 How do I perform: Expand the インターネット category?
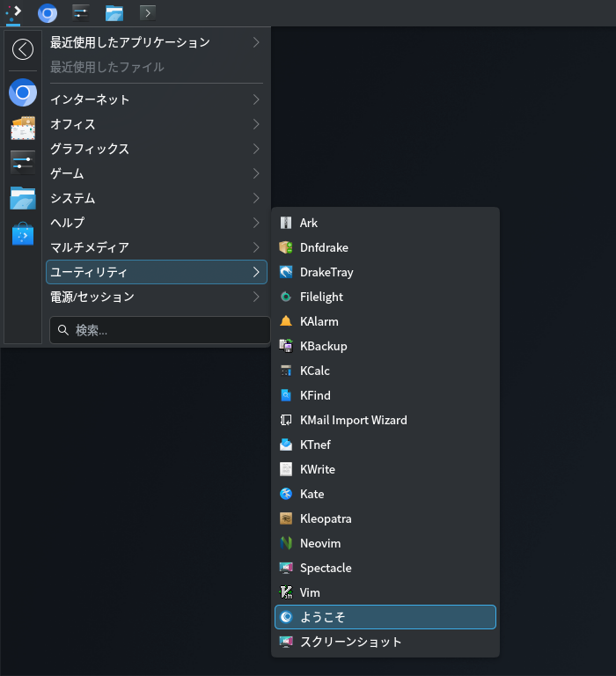[x=157, y=99]
